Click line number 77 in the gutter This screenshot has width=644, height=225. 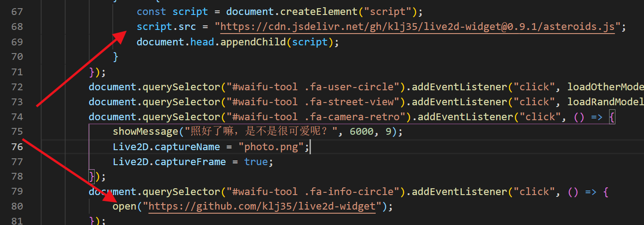click(17, 161)
